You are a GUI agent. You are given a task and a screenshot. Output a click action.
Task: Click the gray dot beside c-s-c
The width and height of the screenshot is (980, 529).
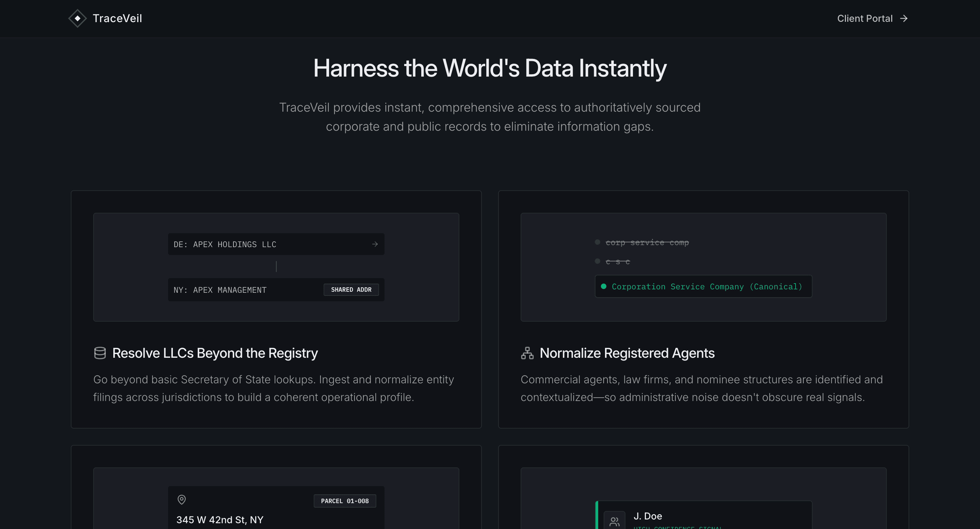tap(597, 261)
